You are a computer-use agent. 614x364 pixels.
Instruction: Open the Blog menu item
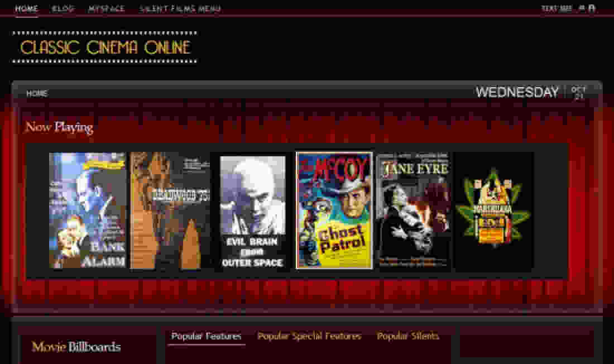click(x=63, y=8)
